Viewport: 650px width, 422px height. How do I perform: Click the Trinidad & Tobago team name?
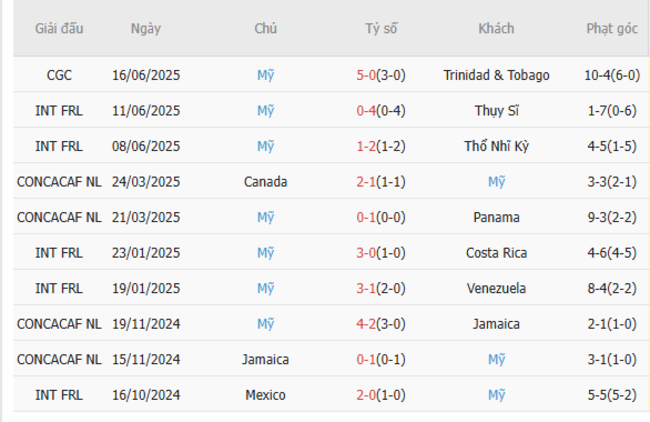pos(496,75)
